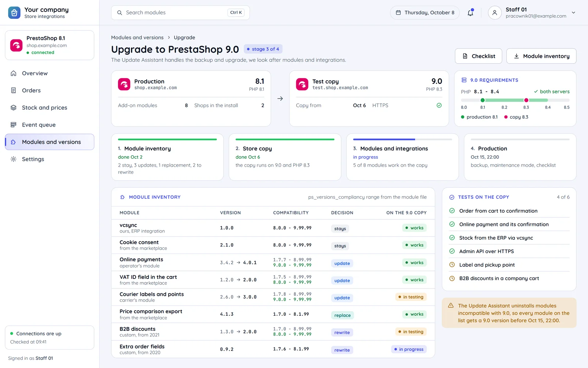Click the PrestaShop 8.1 shop logo in sidebar

pos(16,45)
